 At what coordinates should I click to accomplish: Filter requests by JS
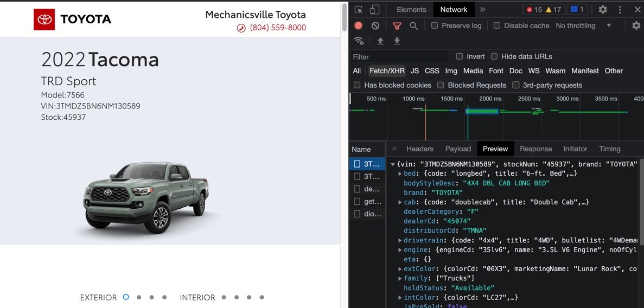[x=415, y=70]
